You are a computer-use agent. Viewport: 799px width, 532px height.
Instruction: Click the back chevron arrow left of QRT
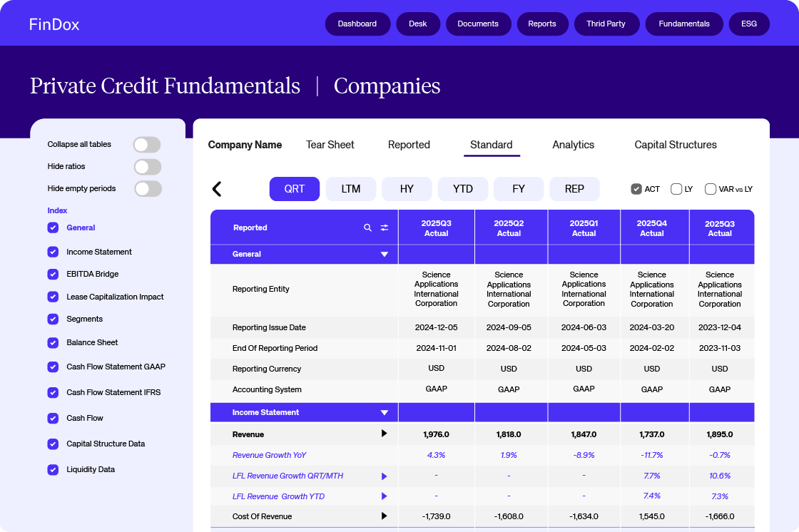pyautogui.click(x=217, y=189)
